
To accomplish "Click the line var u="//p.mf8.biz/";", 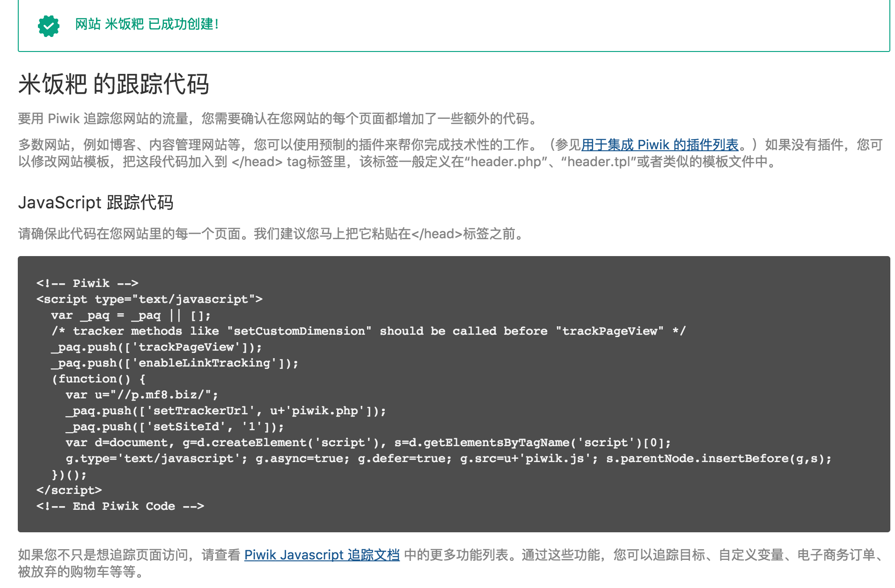I will pos(142,395).
